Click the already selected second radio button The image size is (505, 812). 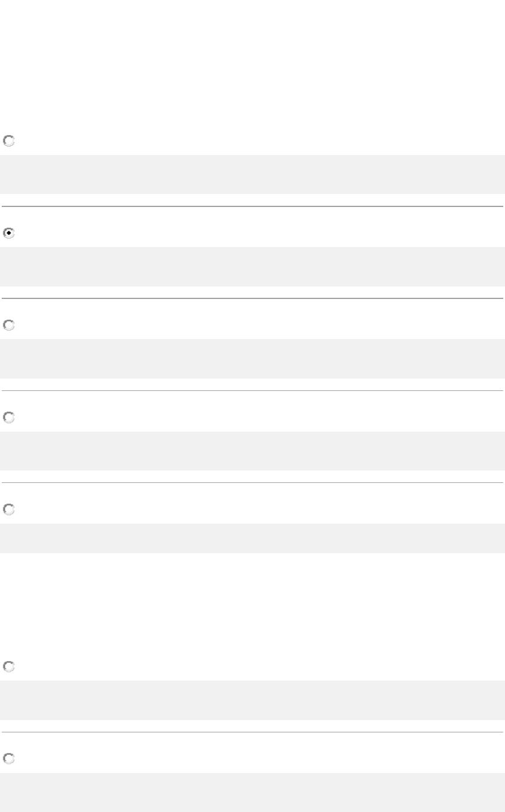tap(9, 233)
